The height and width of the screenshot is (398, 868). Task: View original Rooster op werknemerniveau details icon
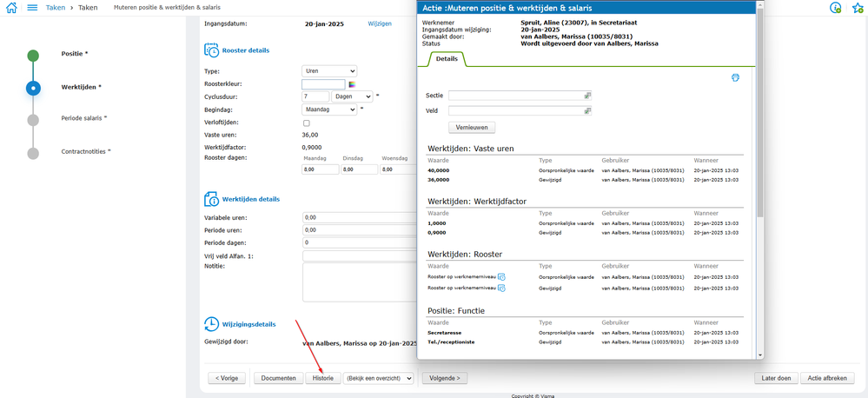[x=502, y=276]
